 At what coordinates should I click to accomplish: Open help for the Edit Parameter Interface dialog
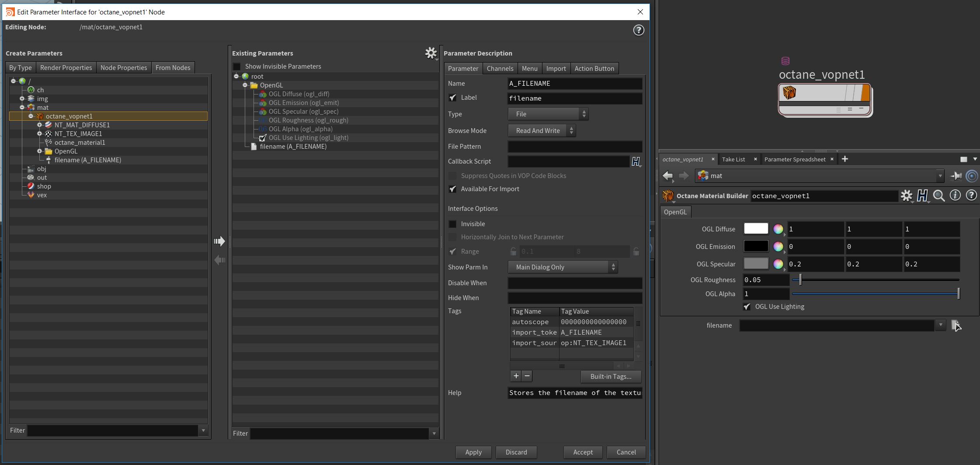point(639,30)
